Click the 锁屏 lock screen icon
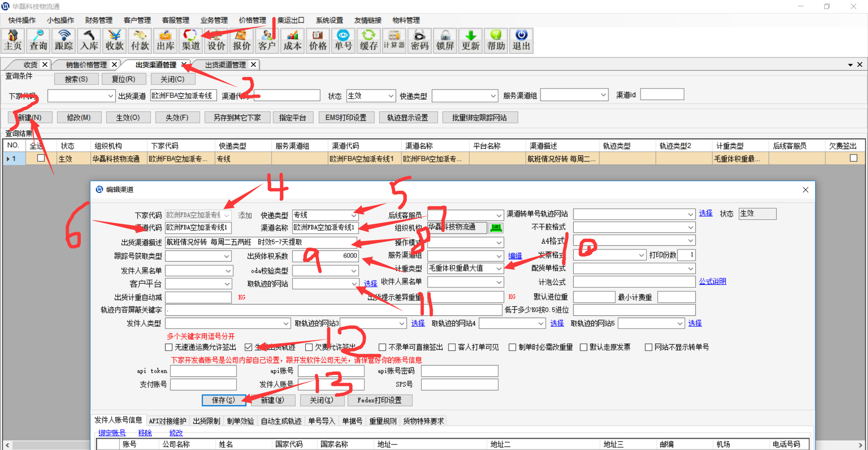Viewport: 868px width, 450px height. (445, 40)
